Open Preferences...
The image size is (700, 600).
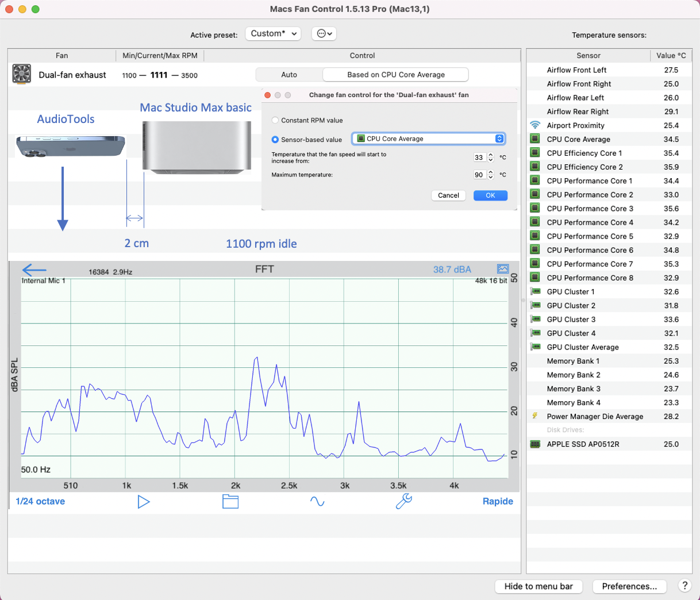(629, 586)
